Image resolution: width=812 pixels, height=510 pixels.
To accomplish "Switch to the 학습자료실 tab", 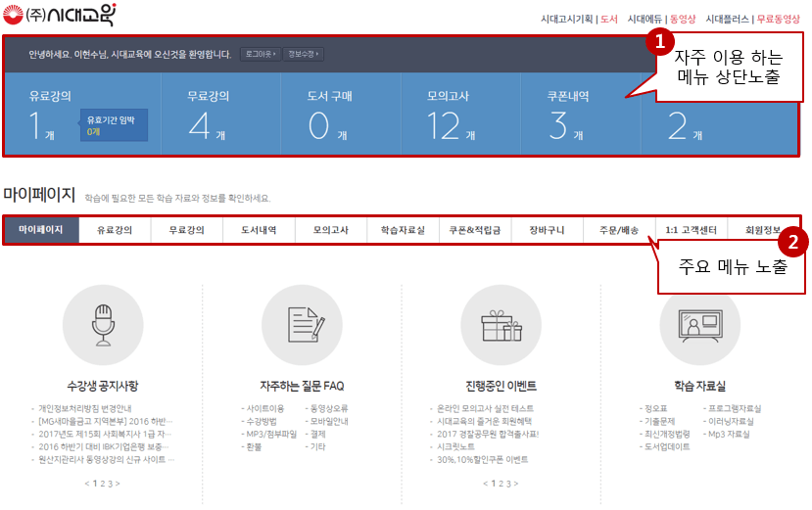I will pyautogui.click(x=403, y=230).
